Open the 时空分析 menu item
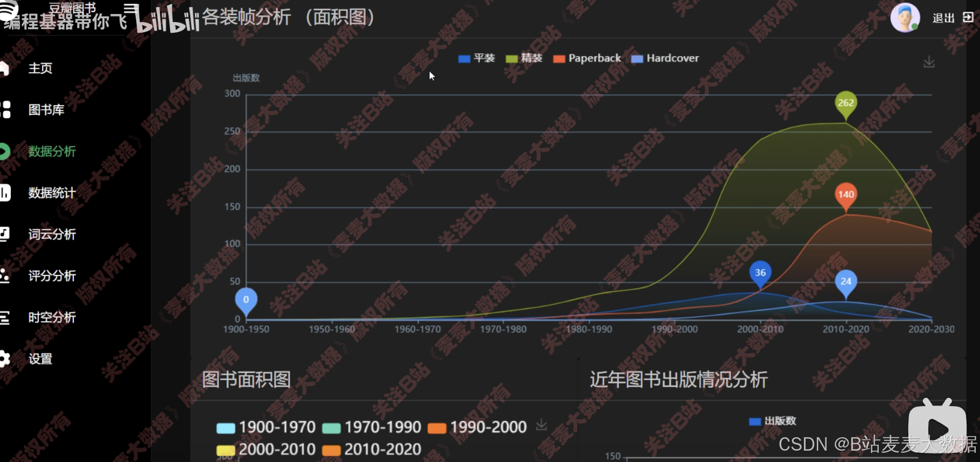The width and height of the screenshot is (980, 462). pyautogui.click(x=52, y=317)
